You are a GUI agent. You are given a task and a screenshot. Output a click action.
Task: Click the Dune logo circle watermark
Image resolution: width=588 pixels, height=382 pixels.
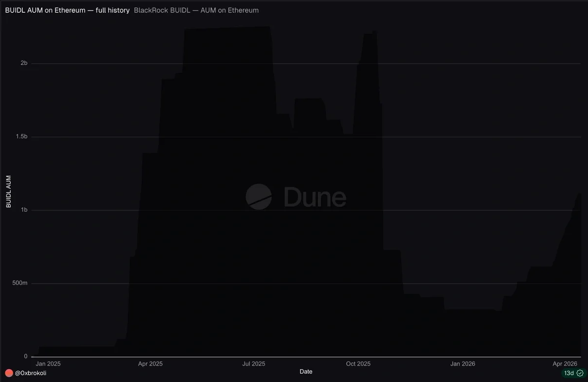pyautogui.click(x=259, y=197)
